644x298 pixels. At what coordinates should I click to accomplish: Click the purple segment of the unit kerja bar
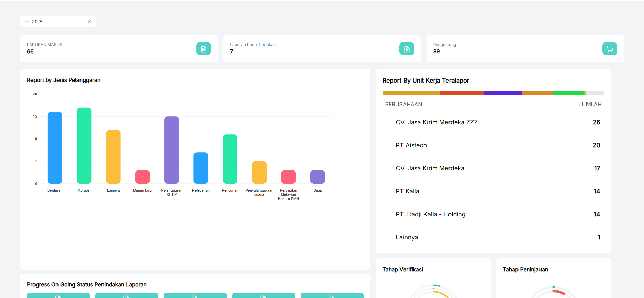[503, 93]
